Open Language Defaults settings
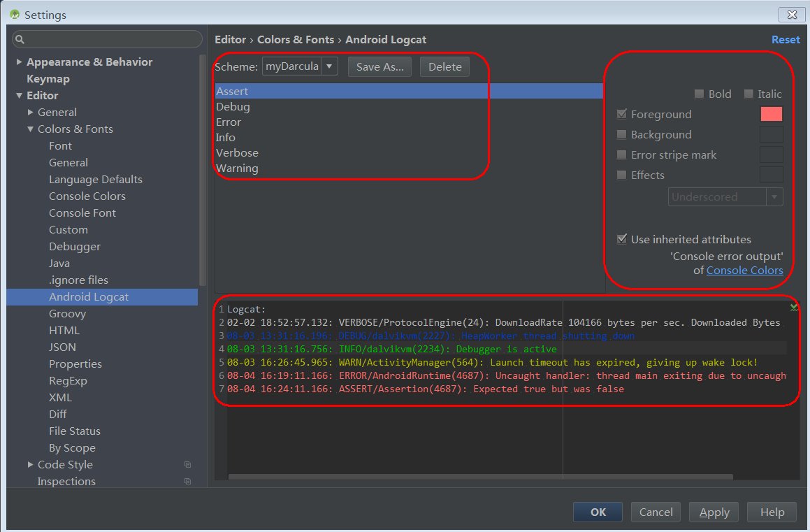 click(x=96, y=179)
